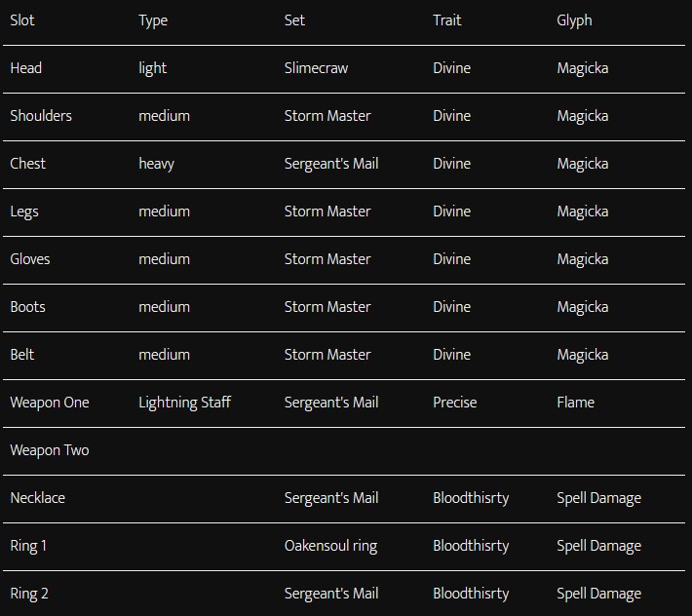Select Spell Damage glyph in Ring 1 row

[598, 546]
